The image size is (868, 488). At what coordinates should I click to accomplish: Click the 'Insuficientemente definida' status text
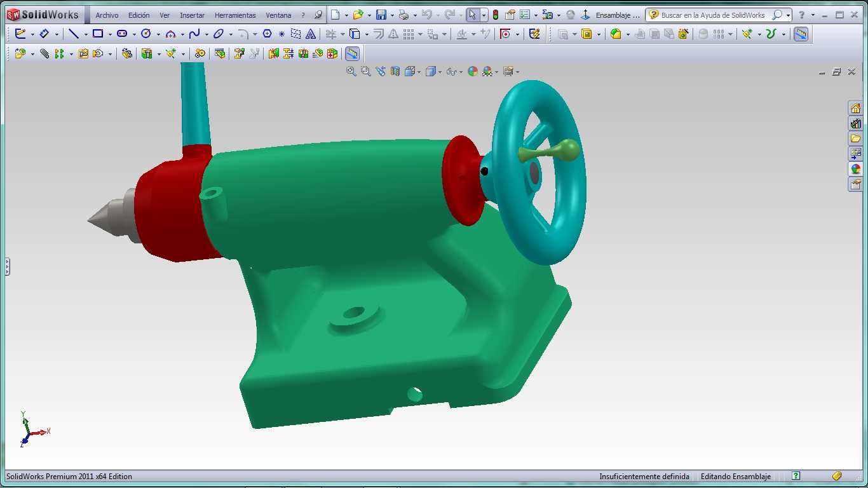(x=644, y=477)
